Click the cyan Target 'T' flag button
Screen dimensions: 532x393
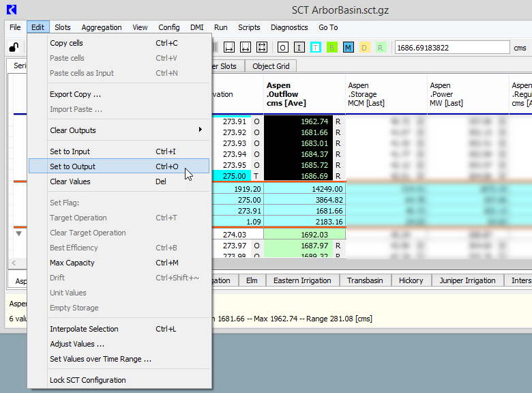[x=316, y=48]
